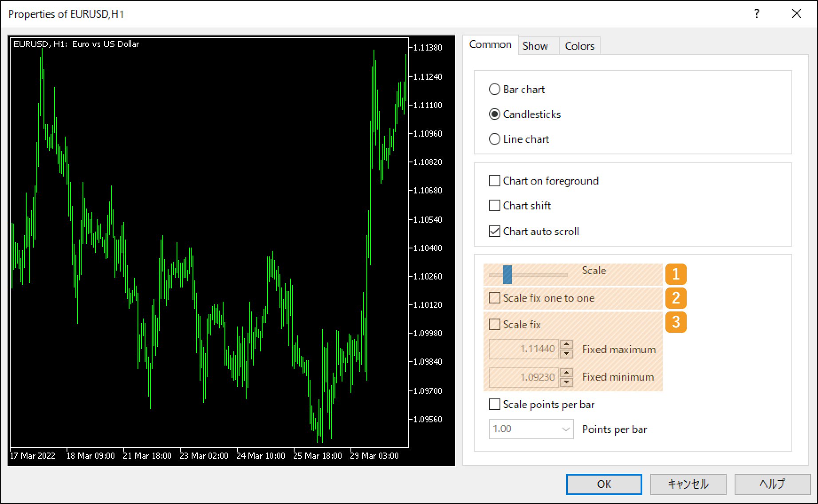Screen dimensions: 818x504
Task: Click the キャンセル button
Action: 688,484
